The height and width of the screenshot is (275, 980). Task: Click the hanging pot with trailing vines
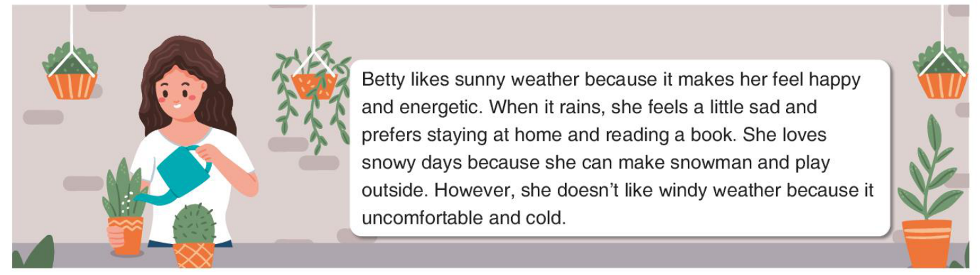(314, 86)
